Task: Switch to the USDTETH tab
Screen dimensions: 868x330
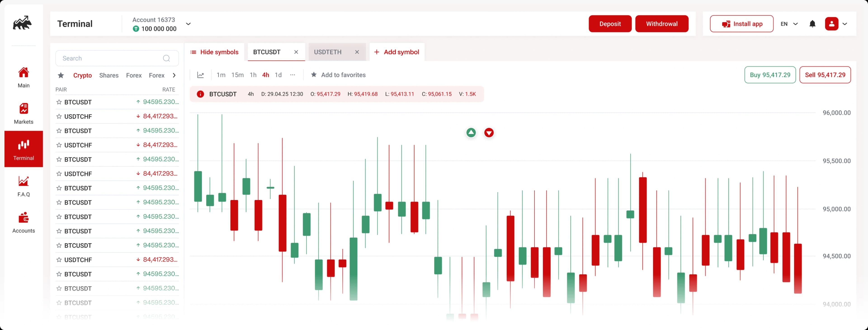Action: [x=327, y=52]
